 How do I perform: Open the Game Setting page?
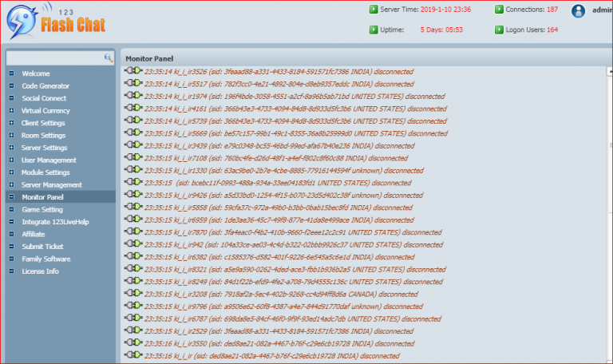42,210
